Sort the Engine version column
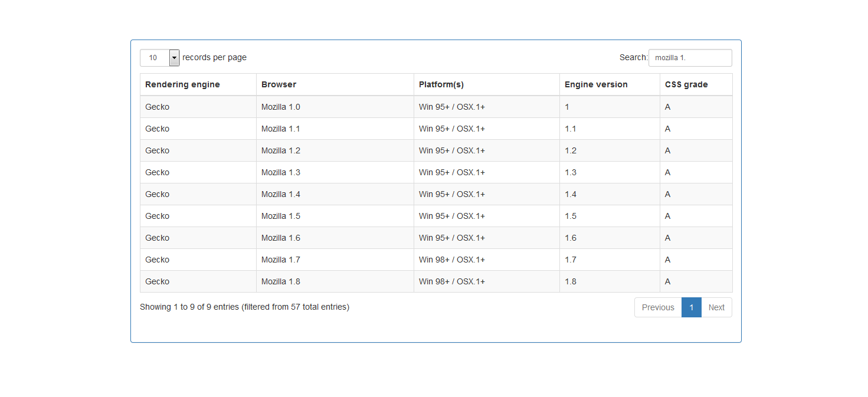 (x=595, y=84)
